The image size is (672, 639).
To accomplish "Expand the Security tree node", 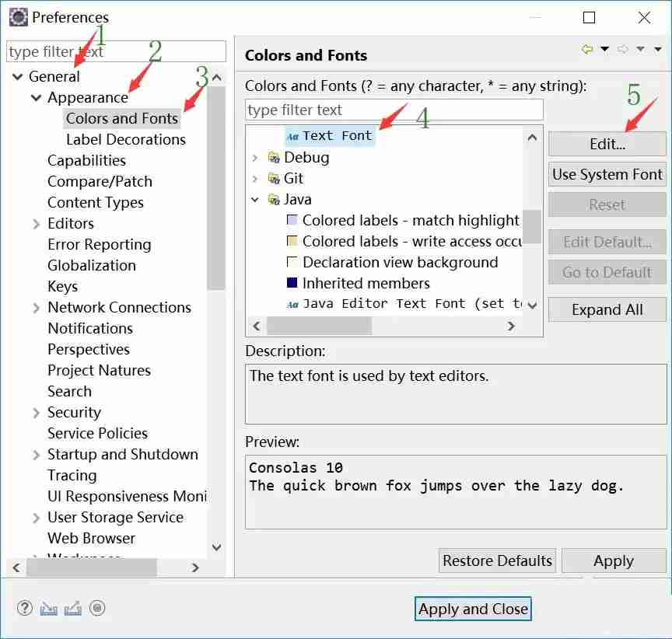I will [x=37, y=413].
